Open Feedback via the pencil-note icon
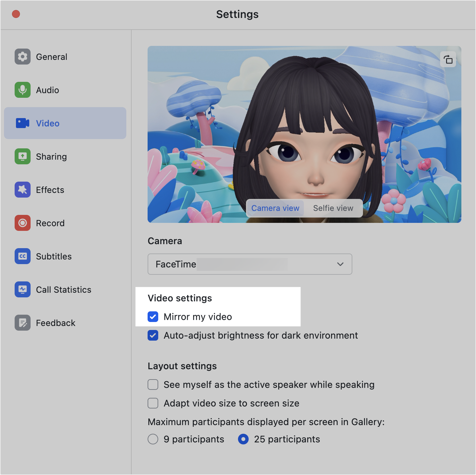 (x=23, y=323)
